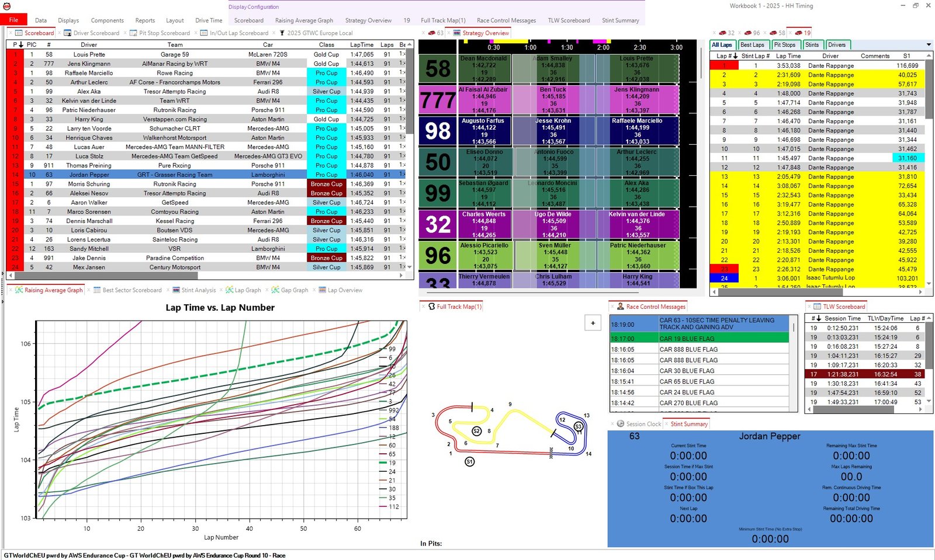935x560 pixels.
Task: Expand the lap table tabs overflow dropdown arrow
Action: (x=929, y=45)
